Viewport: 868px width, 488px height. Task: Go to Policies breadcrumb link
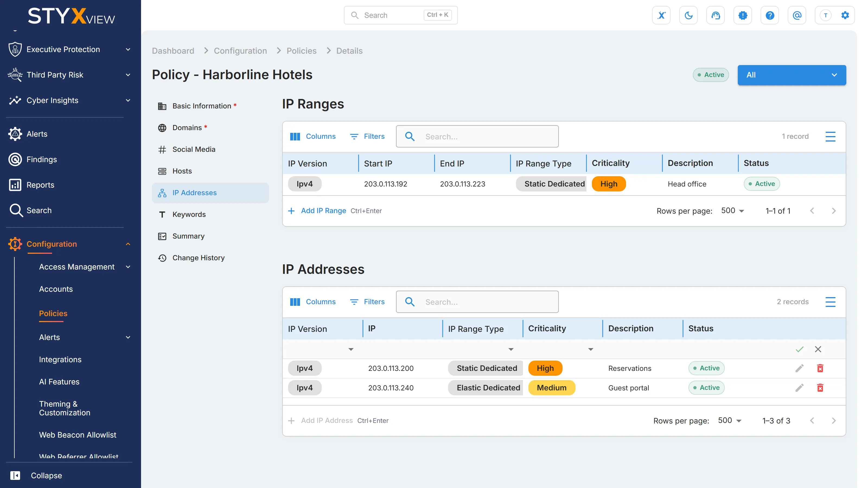(301, 51)
